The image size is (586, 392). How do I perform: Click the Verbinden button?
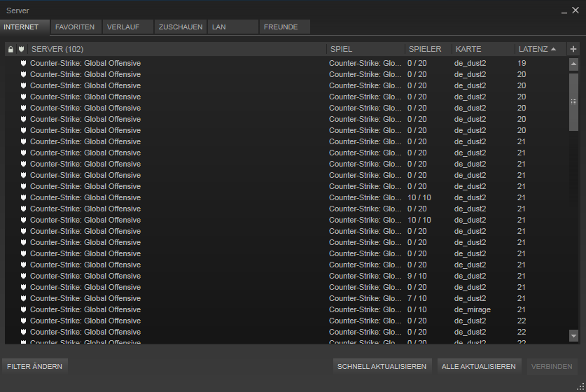pyautogui.click(x=552, y=366)
